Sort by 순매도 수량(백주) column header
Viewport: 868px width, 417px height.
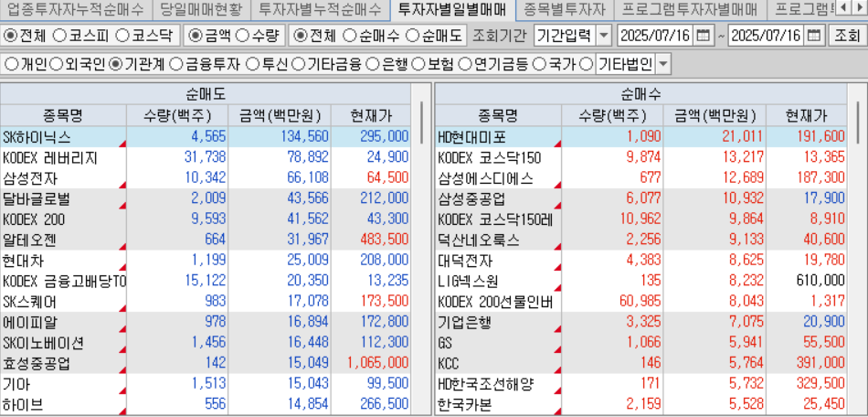(177, 116)
